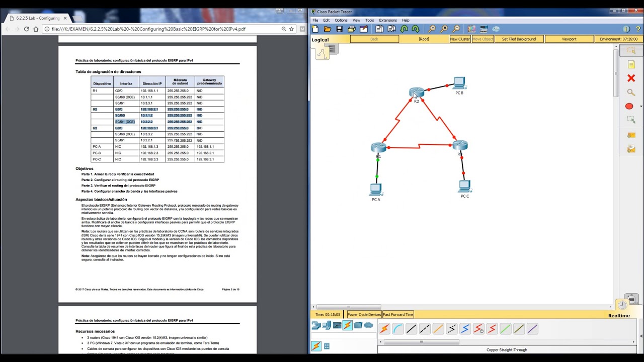Viewport: 644px width, 362px height.
Task: Click the Redo arrow icon
Action: [x=416, y=29]
